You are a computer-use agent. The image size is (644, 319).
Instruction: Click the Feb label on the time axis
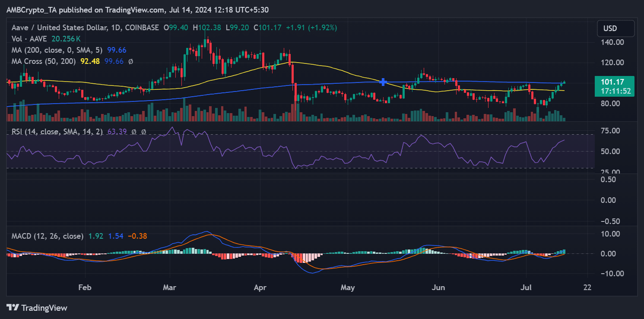85,287
